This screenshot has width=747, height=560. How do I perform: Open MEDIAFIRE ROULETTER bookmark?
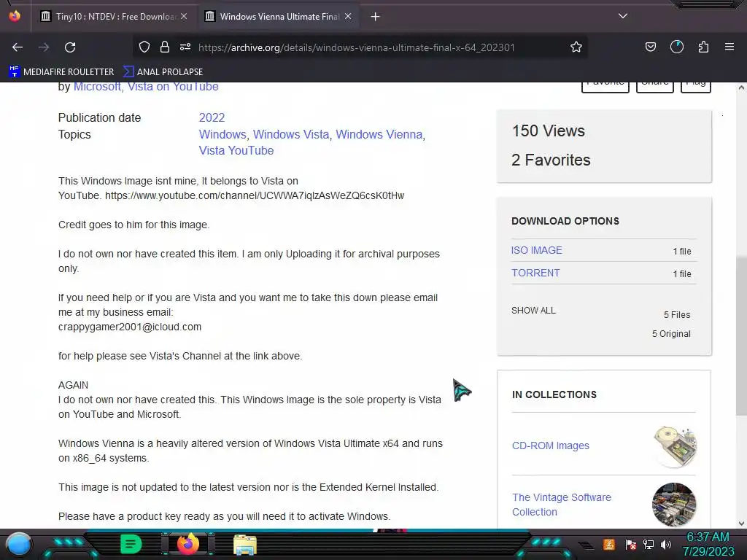pos(61,72)
